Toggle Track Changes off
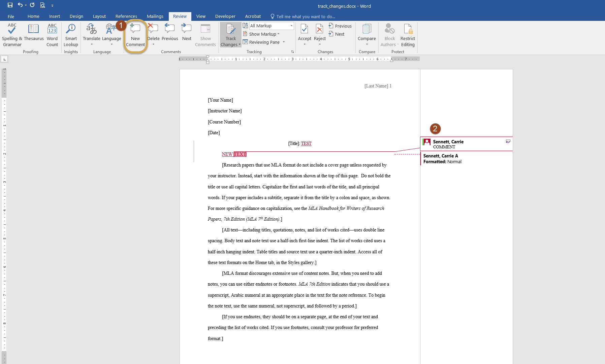The height and width of the screenshot is (364, 605). [230, 34]
